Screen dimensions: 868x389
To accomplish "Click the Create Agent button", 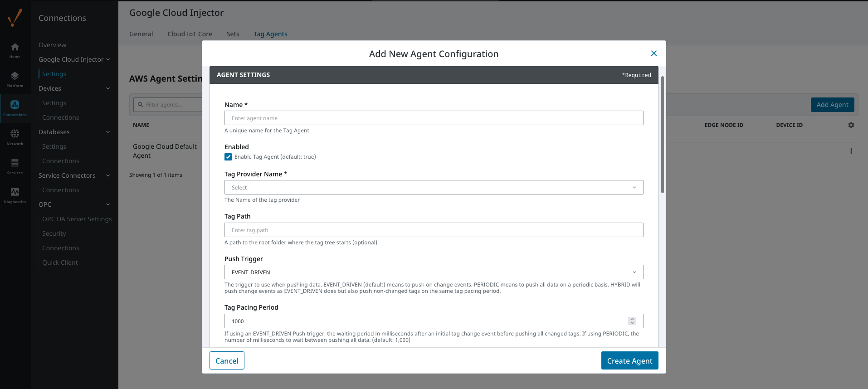I will 629,361.
